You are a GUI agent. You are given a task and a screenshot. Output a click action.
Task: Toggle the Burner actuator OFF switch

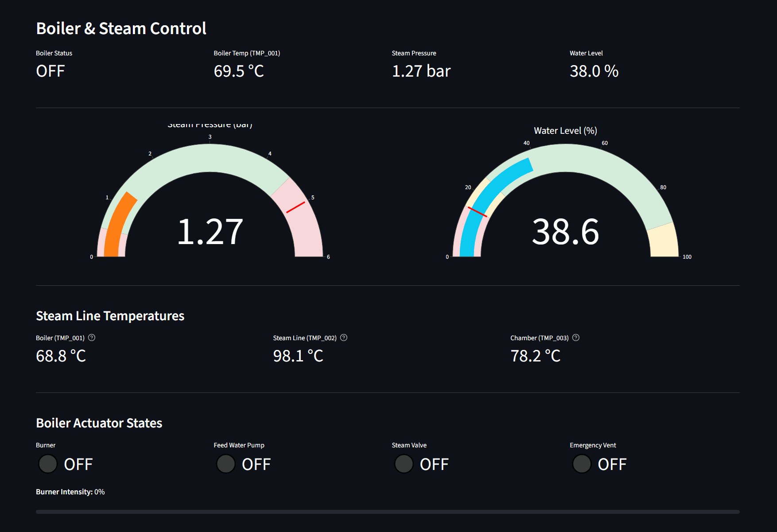pos(48,464)
